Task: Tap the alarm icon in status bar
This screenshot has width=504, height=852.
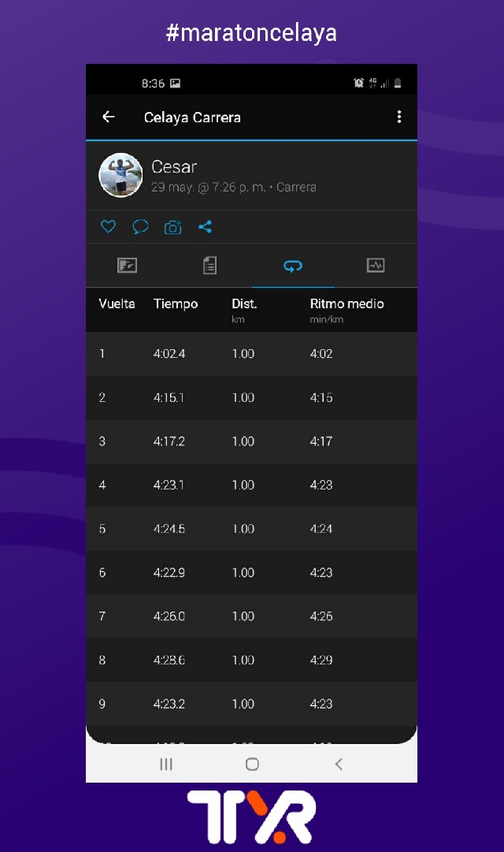Action: point(359,83)
